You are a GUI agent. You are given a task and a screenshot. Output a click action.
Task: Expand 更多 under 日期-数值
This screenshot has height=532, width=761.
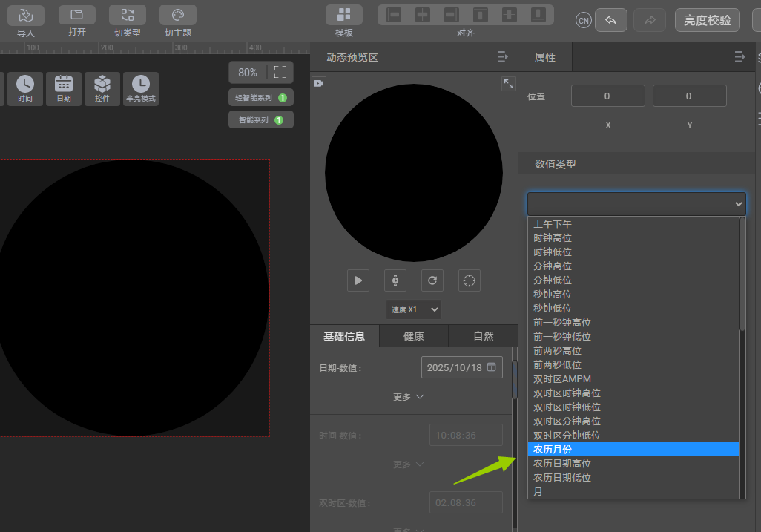[x=408, y=397]
